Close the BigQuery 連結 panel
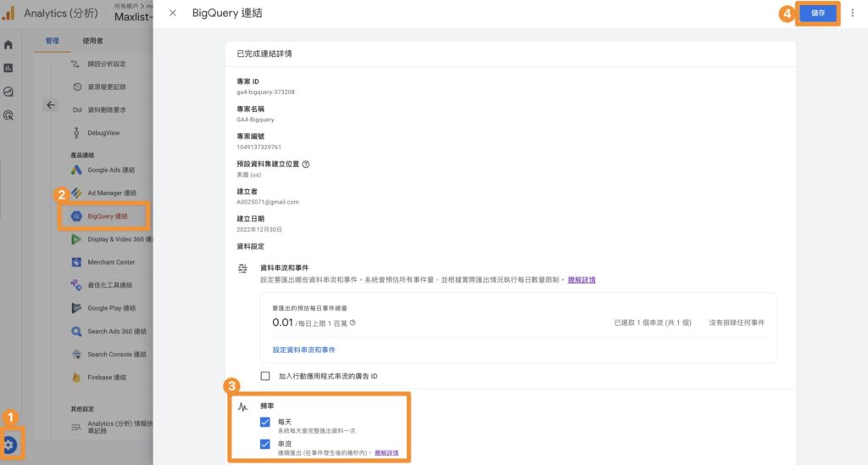This screenshot has width=868, height=465. click(173, 13)
